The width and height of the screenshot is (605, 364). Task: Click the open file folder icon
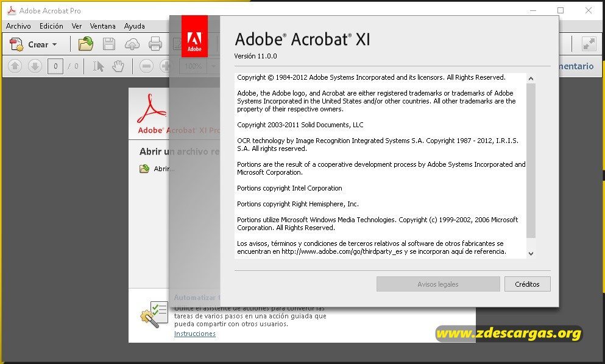tap(86, 44)
